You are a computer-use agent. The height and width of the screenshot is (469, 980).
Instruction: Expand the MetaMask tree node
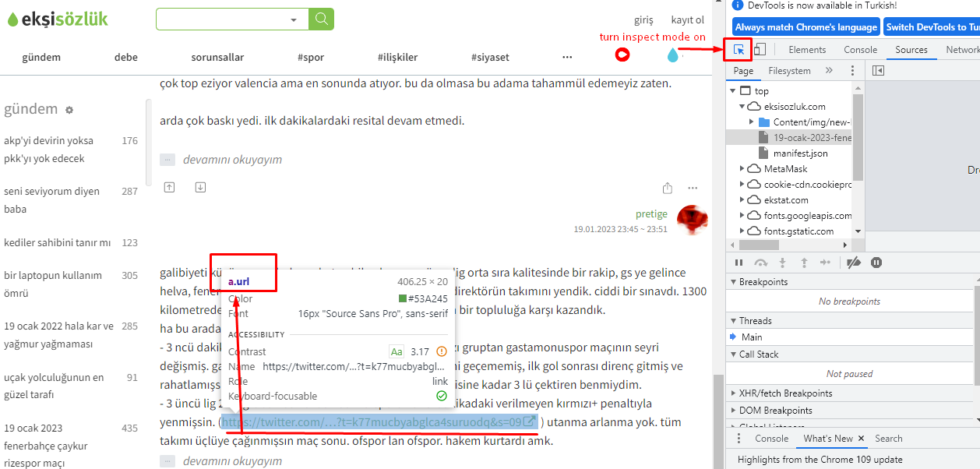[742, 169]
